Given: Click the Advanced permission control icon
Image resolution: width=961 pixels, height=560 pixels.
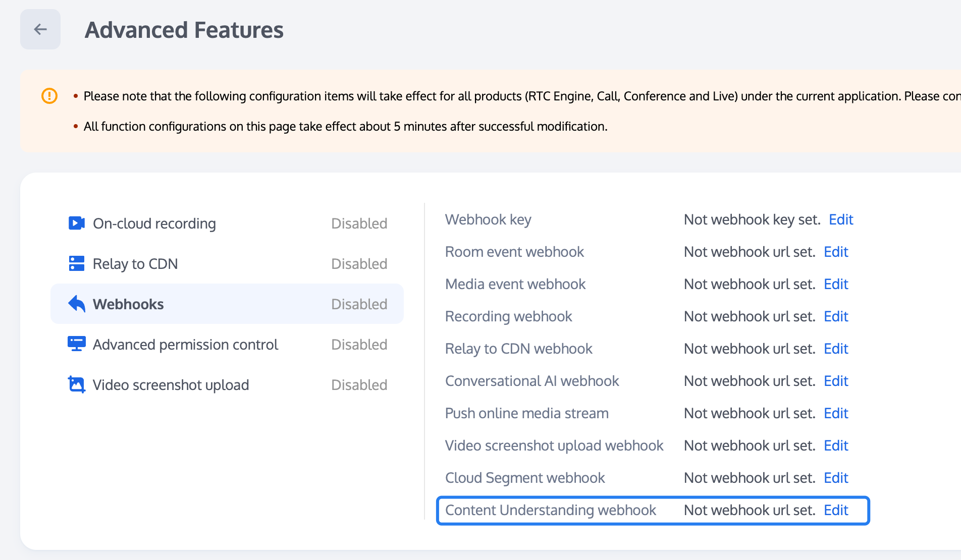Looking at the screenshot, I should point(76,344).
